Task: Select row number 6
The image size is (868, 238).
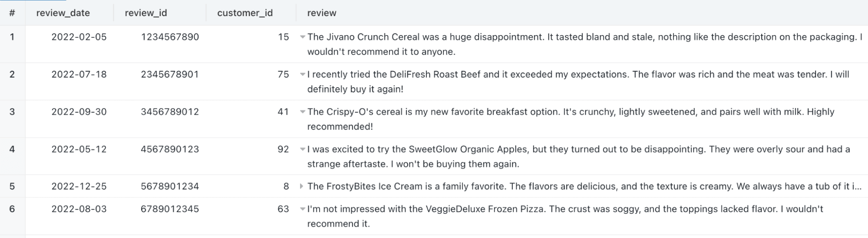Action: tap(12, 209)
